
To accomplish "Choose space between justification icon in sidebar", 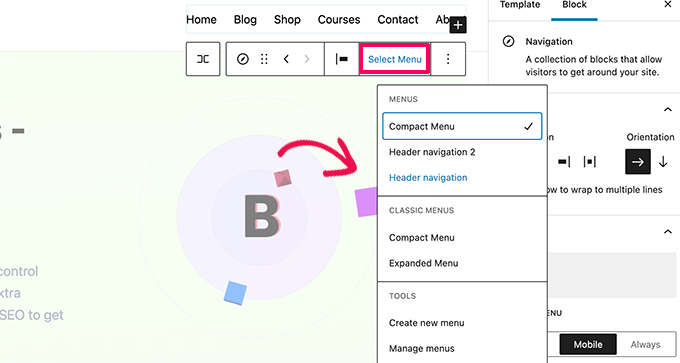I will (589, 162).
